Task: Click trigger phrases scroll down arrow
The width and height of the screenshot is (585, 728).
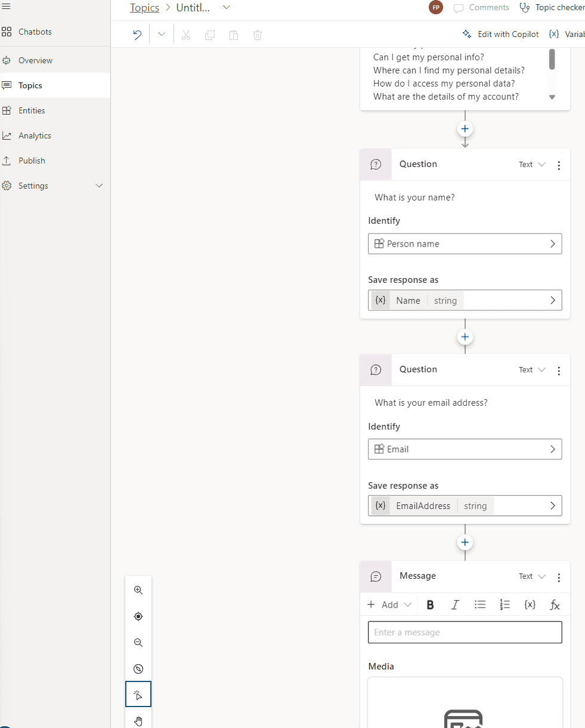Action: 552,97
